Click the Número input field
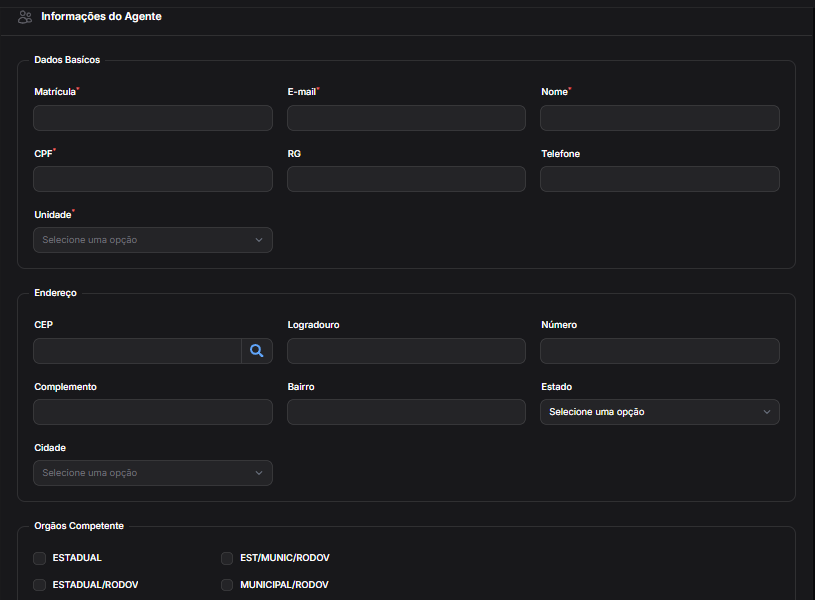This screenshot has height=600, width=815. point(659,351)
